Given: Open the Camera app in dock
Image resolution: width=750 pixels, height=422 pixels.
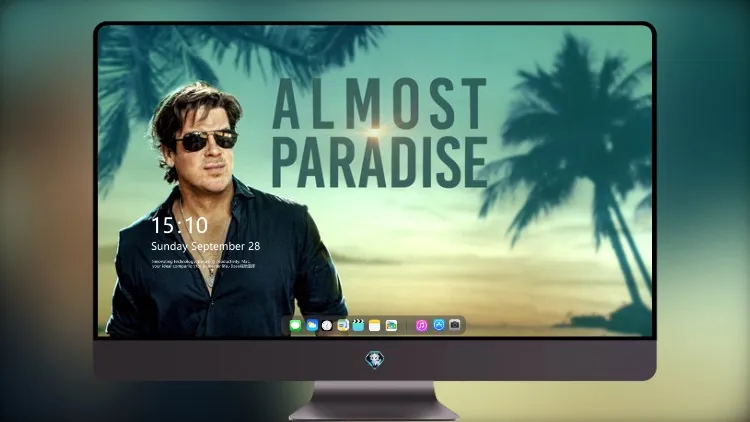Looking at the screenshot, I should (455, 325).
